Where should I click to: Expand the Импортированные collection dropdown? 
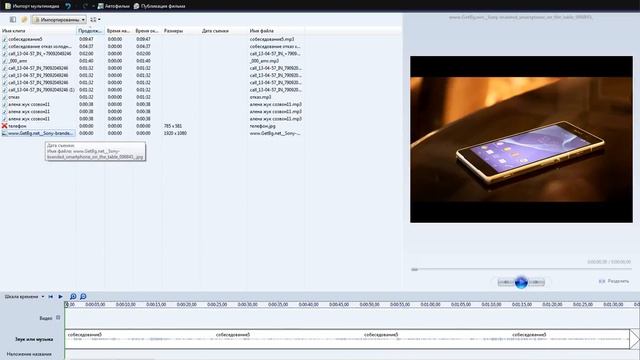[59, 19]
